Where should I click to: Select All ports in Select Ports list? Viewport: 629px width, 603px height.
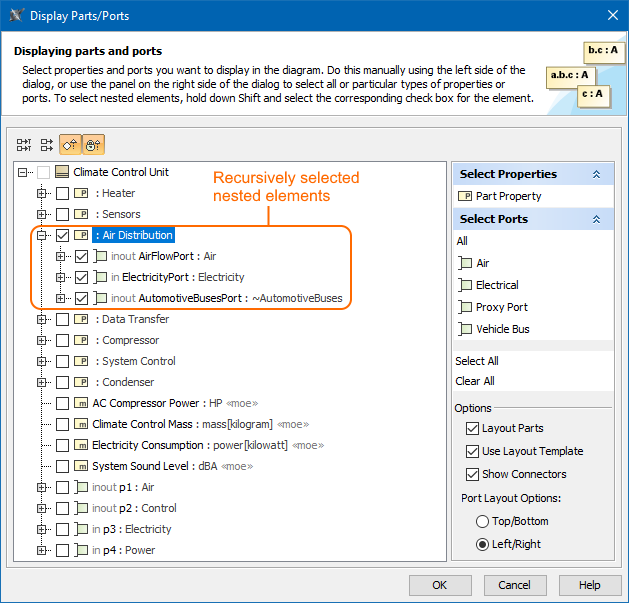[x=462, y=241]
